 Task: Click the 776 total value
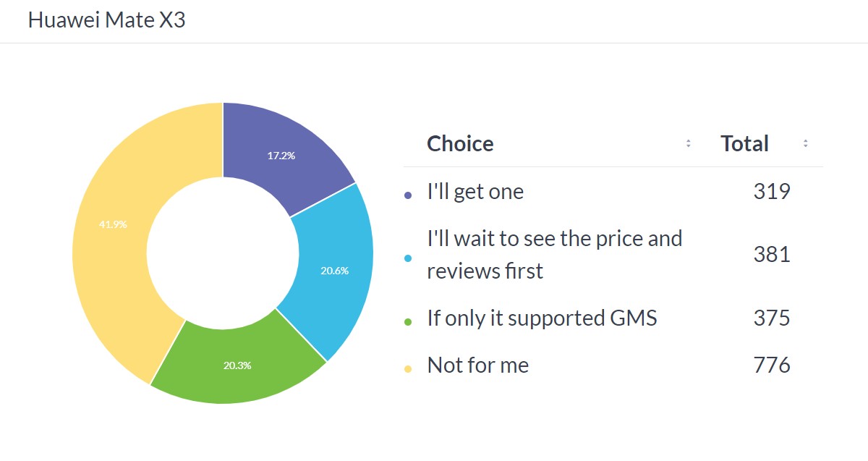(771, 365)
